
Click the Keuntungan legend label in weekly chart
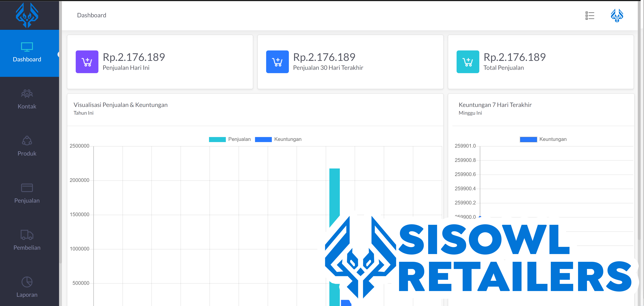pos(553,139)
